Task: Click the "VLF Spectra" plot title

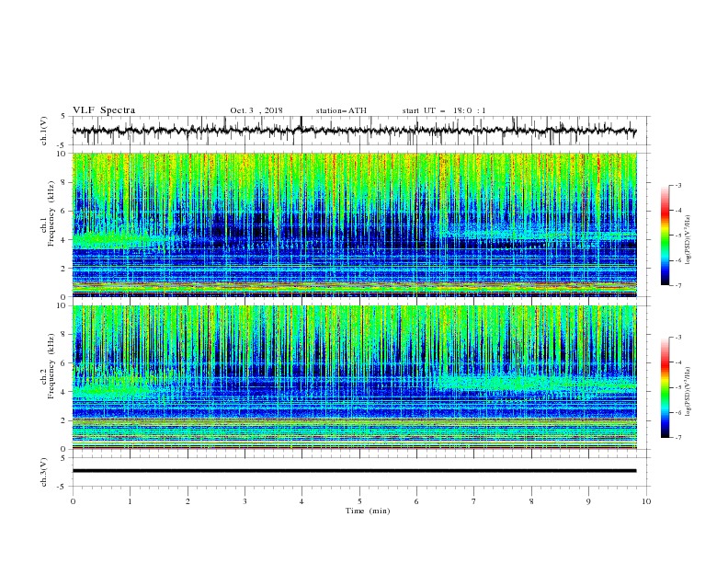Action: click(104, 110)
